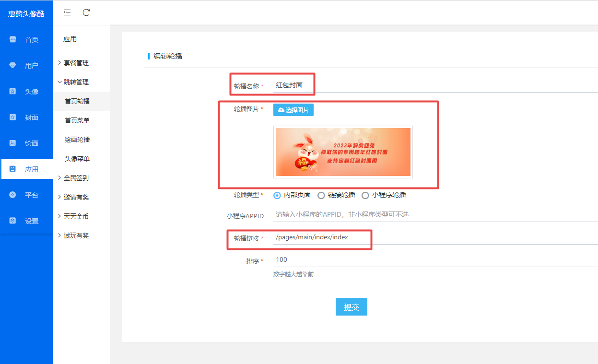The height and width of the screenshot is (364, 598).
Task: Click the 用户 diamond icon in sidebar
Action: tap(13, 65)
